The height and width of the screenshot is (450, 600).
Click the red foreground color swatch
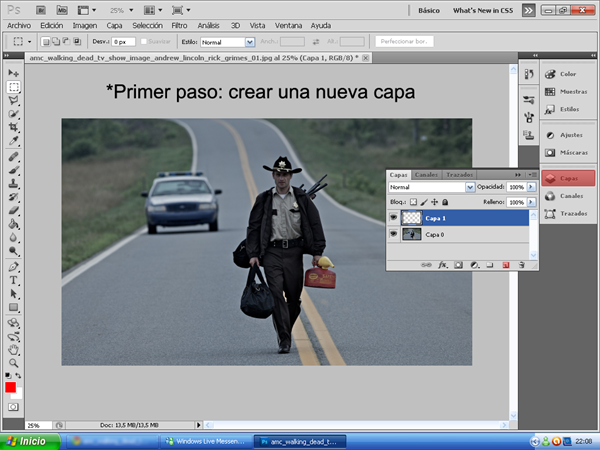click(11, 387)
